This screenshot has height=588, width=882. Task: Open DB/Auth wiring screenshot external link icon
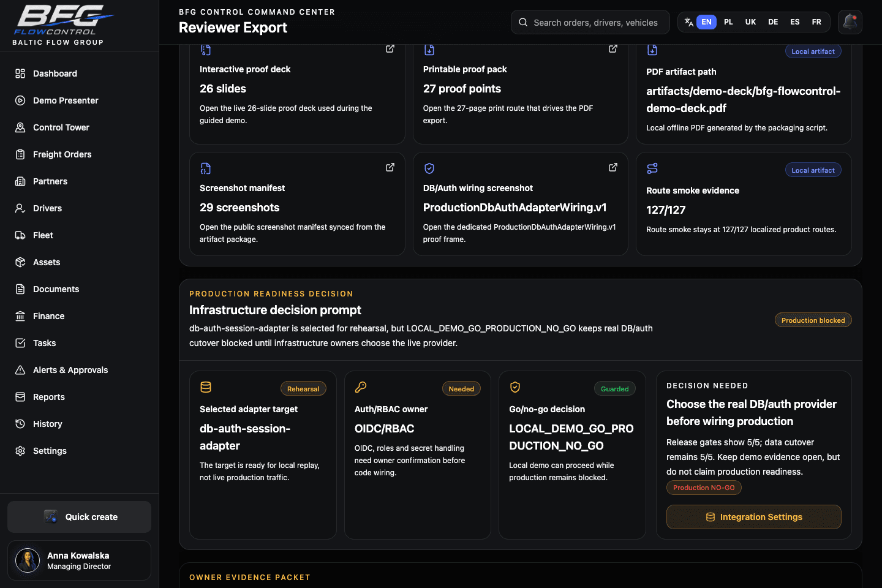[613, 167]
